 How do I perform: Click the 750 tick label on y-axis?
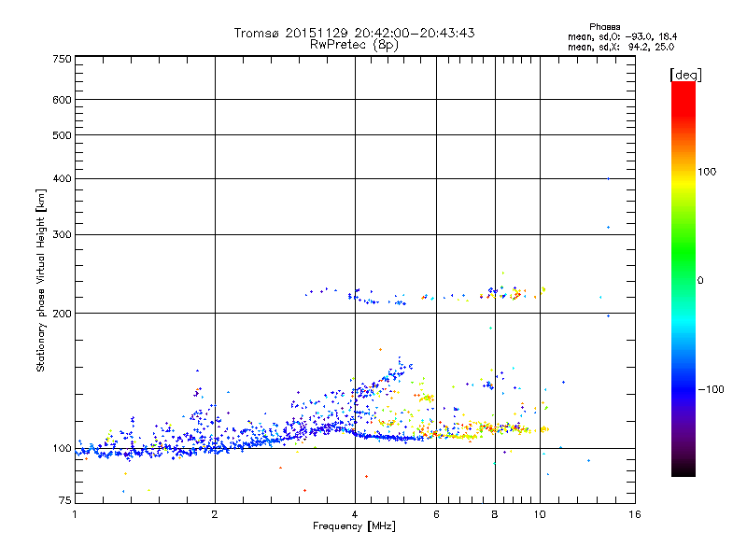[x=62, y=59]
